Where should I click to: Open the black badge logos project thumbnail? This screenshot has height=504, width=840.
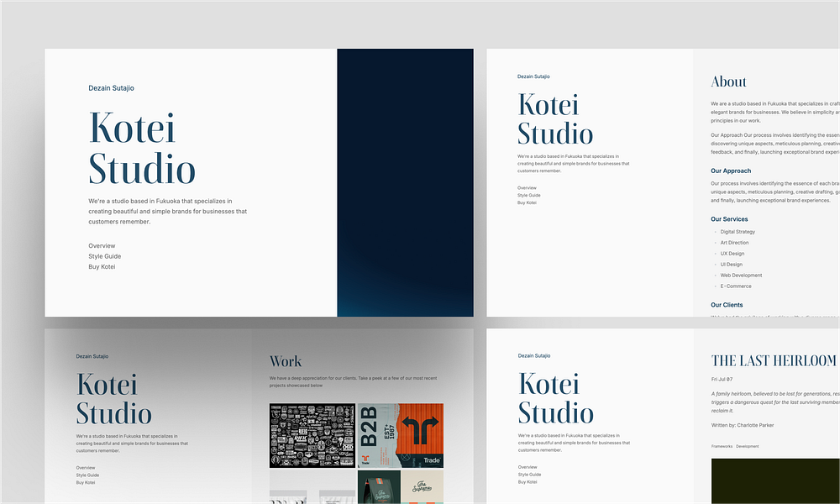click(312, 435)
